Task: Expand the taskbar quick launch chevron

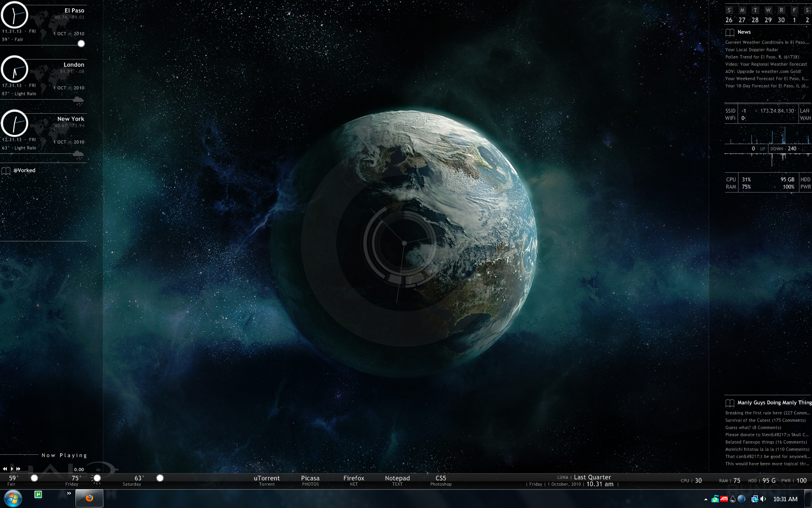Action: pos(69,493)
